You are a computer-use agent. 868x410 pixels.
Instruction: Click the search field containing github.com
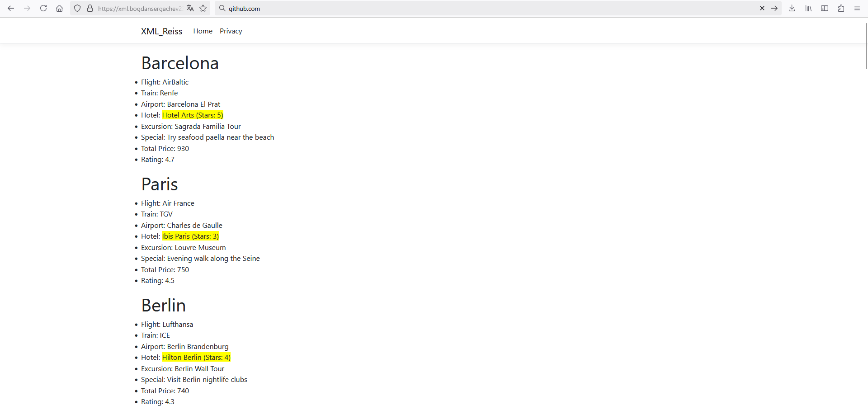tap(452, 9)
